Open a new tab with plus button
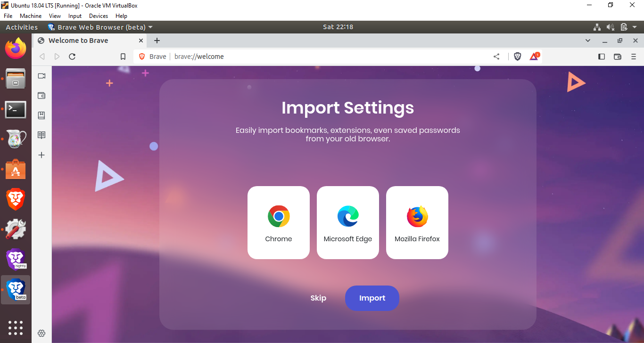The width and height of the screenshot is (644, 343). [x=157, y=41]
